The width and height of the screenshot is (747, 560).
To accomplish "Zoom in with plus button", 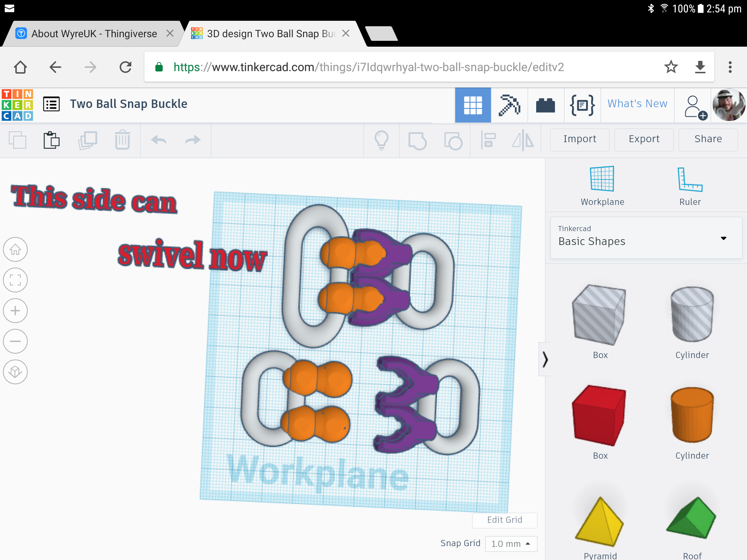I will pyautogui.click(x=15, y=311).
